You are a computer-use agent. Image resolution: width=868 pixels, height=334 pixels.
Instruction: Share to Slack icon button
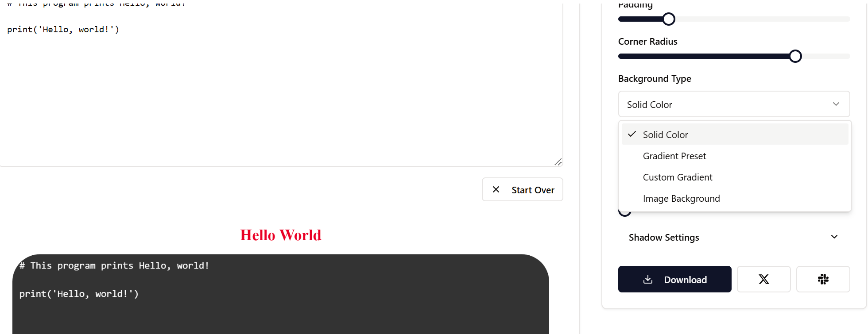823,279
